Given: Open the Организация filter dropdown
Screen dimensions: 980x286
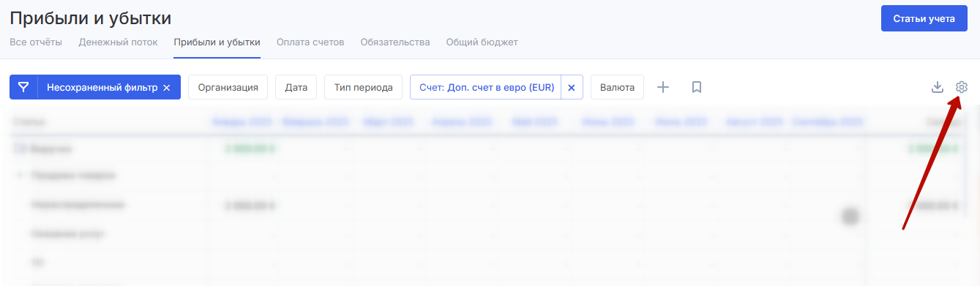Looking at the screenshot, I should [228, 87].
